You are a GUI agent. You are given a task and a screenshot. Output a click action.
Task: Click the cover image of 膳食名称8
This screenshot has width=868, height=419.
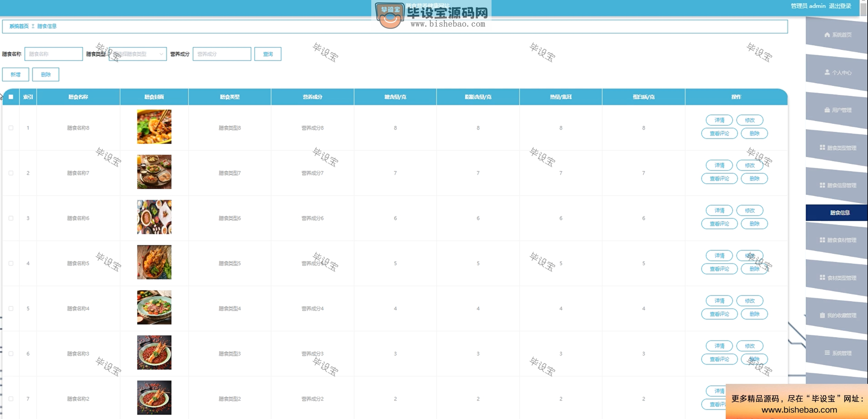pyautogui.click(x=154, y=127)
